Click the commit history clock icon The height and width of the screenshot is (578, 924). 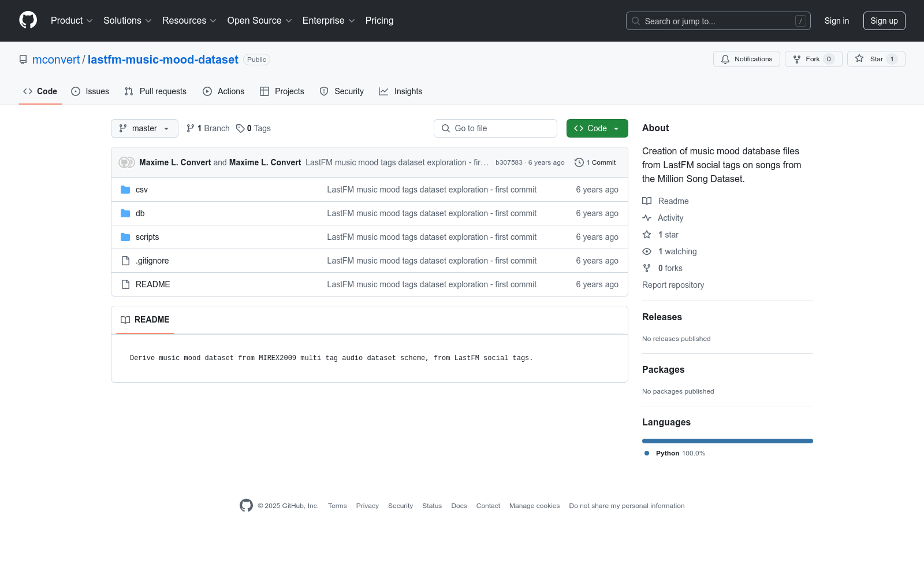pyautogui.click(x=579, y=162)
